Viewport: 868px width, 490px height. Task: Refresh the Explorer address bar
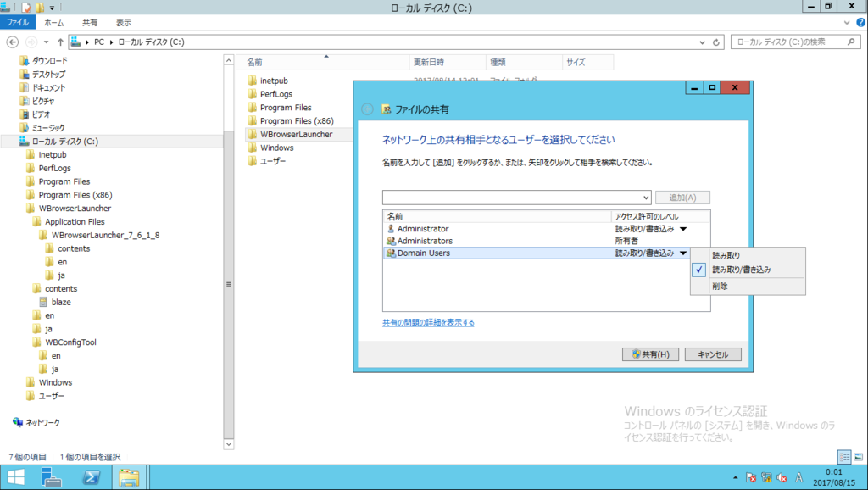715,42
